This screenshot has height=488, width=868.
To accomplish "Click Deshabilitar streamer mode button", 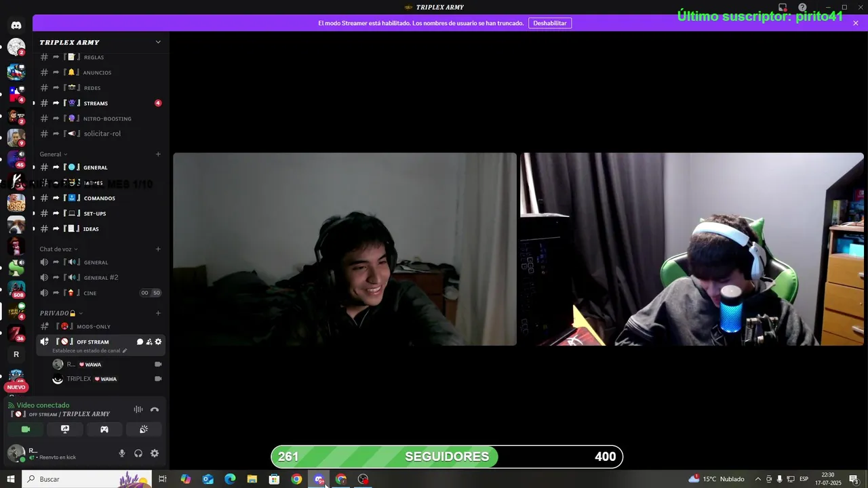I will pos(549,23).
